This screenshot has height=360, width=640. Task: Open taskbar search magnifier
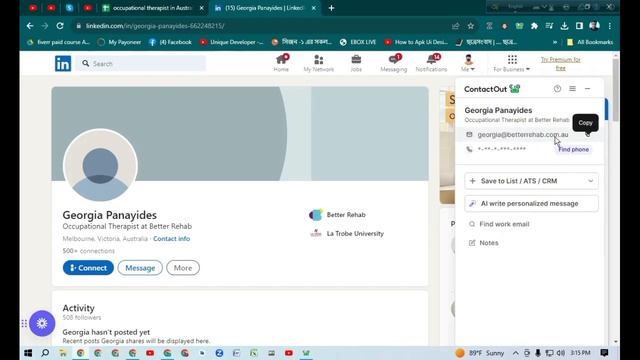tap(45, 353)
